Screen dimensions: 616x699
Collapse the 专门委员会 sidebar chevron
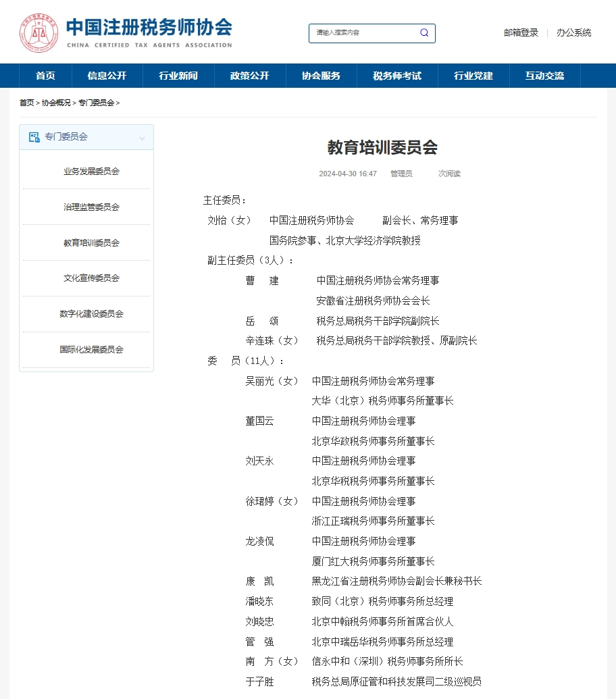(142, 138)
